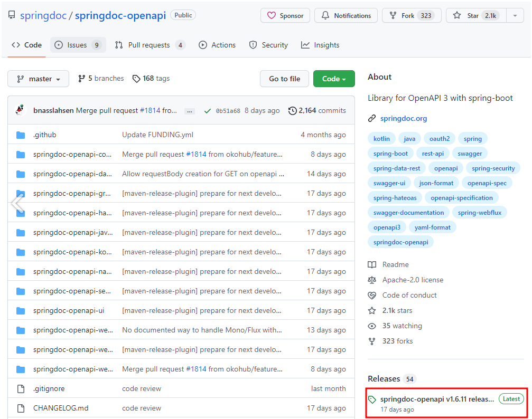The width and height of the screenshot is (532, 419).
Task: Click the green check status icon
Action: pos(208,111)
